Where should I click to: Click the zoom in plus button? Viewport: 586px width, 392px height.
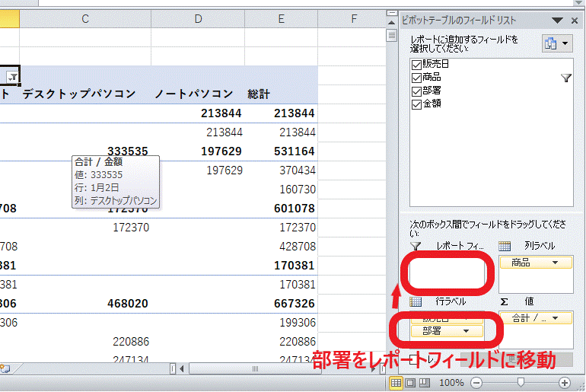pyautogui.click(x=565, y=382)
